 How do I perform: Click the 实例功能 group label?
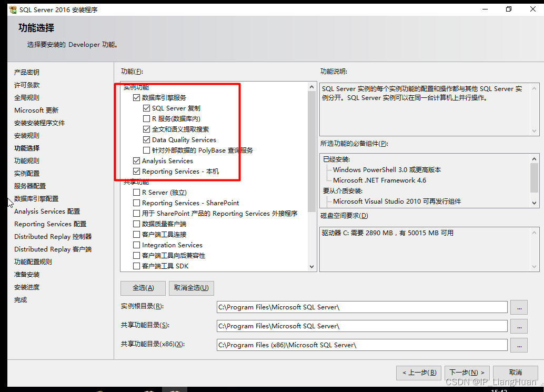[136, 87]
